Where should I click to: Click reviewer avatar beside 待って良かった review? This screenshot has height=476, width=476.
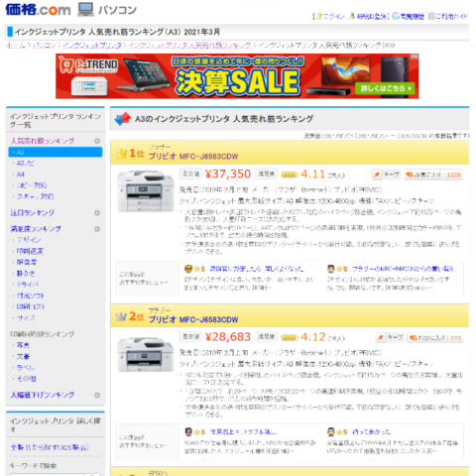tap(331, 431)
